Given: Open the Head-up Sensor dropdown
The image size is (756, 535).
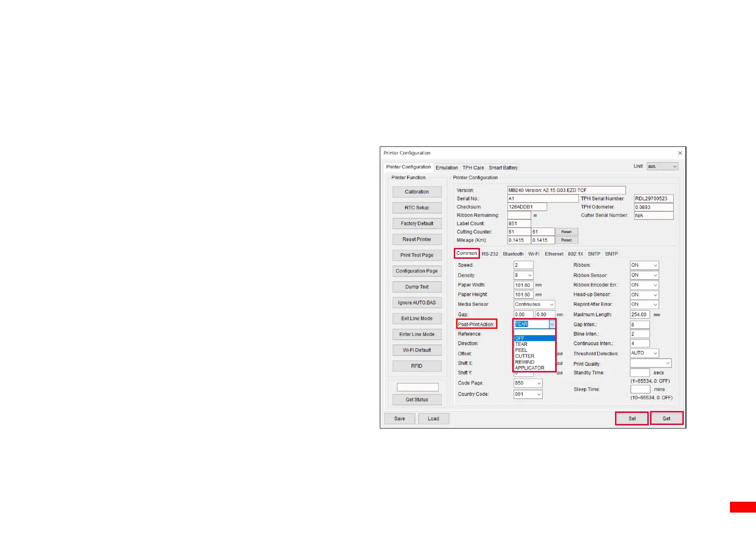Looking at the screenshot, I should [644, 295].
